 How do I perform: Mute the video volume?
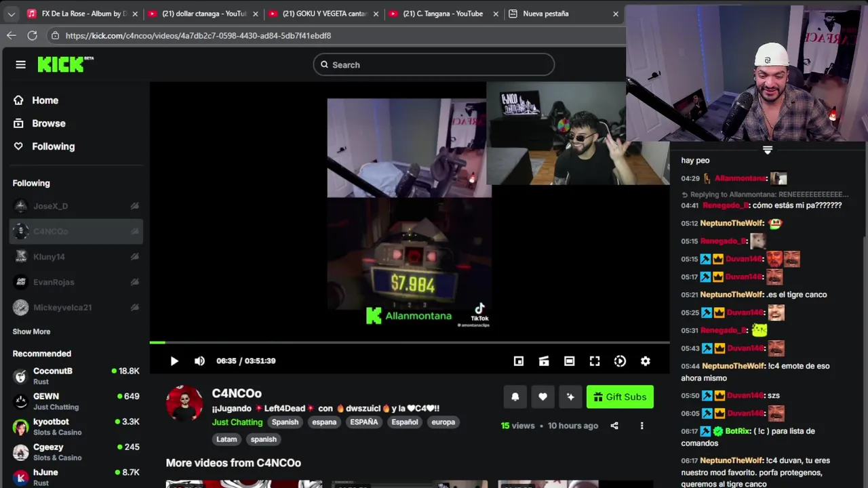199,361
